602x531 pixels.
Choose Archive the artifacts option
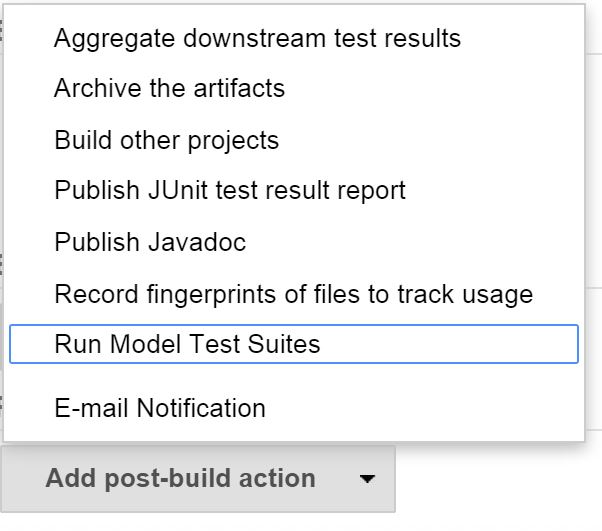(x=169, y=88)
